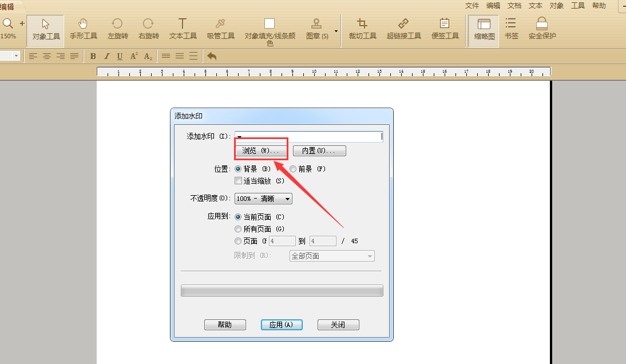626x364 pixels.
Task: Click the 添加水印 file path field
Action: click(x=308, y=136)
